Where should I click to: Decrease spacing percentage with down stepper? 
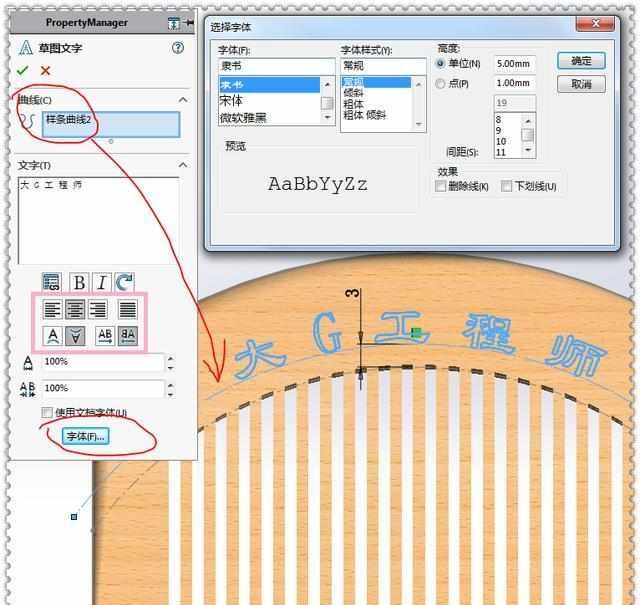coord(171,394)
